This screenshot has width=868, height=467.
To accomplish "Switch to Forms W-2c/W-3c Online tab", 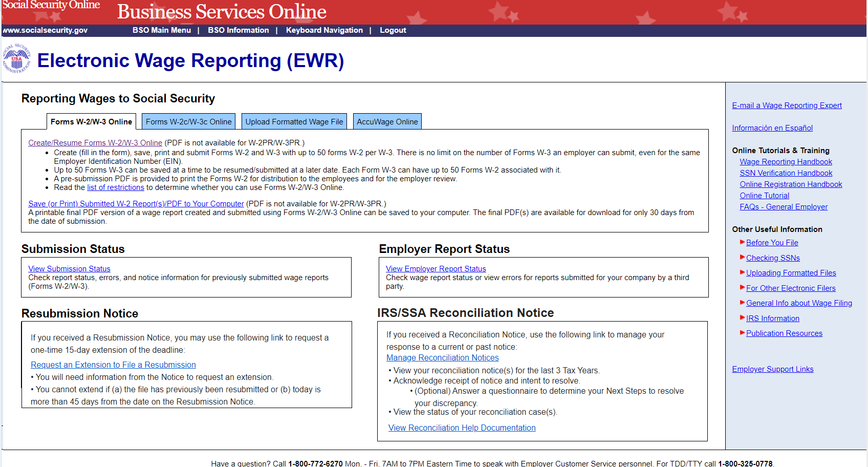I will pos(188,122).
